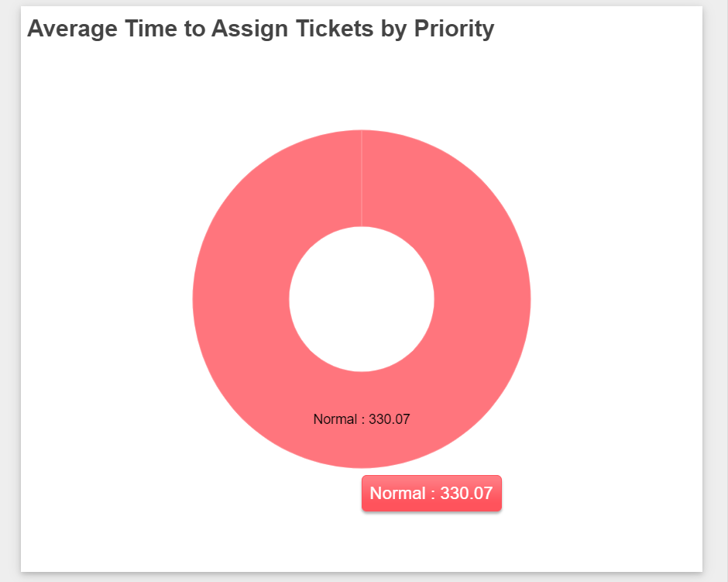Click the white center hole of the donut
Image resolution: width=728 pixels, height=582 pixels.
[361, 299]
